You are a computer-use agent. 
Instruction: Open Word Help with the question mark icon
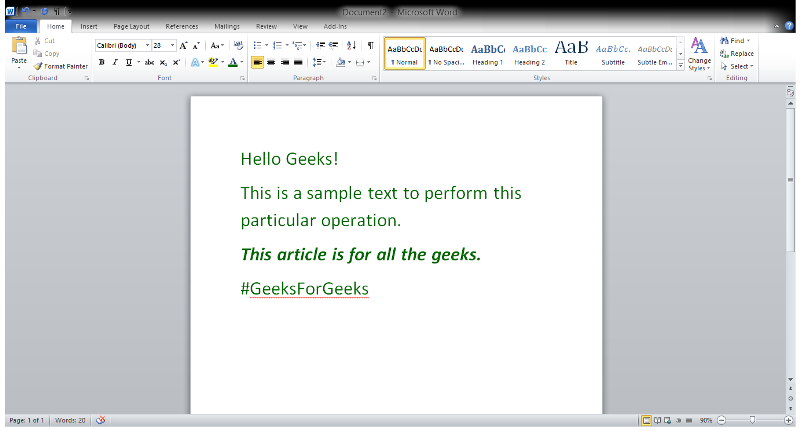click(789, 26)
